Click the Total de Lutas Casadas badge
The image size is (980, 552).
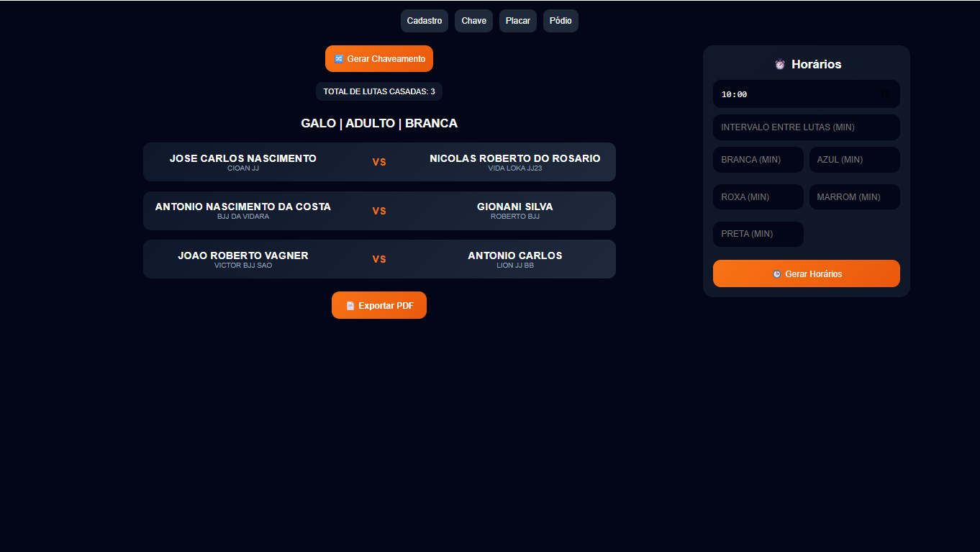click(379, 91)
